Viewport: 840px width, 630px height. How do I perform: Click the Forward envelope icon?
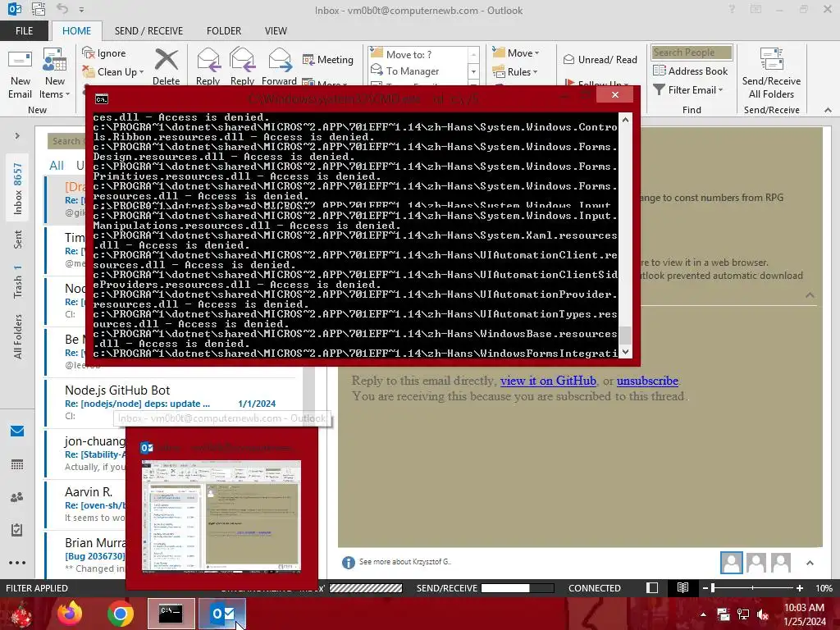[280, 59]
